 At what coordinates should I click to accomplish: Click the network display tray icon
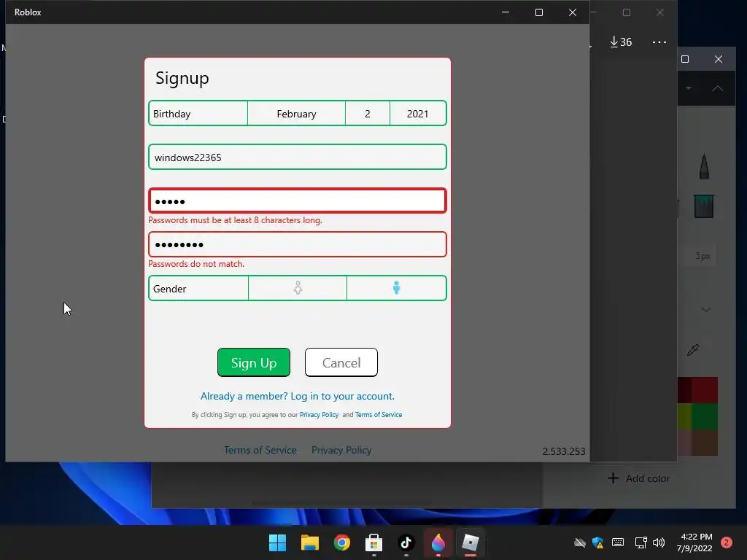[640, 542]
